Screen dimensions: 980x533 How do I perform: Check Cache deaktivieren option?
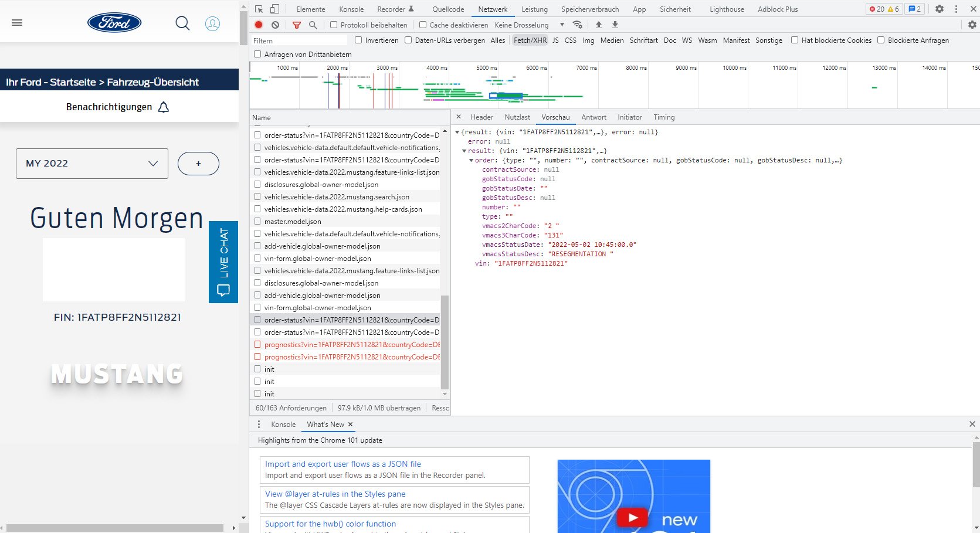click(x=423, y=25)
